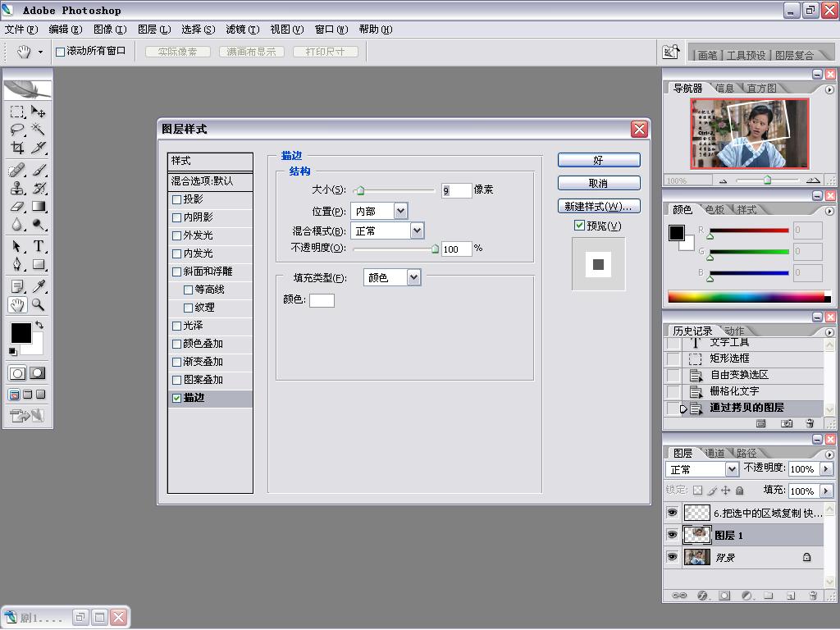
Task: Open the 图层 menu in menu bar
Action: pyautogui.click(x=154, y=30)
